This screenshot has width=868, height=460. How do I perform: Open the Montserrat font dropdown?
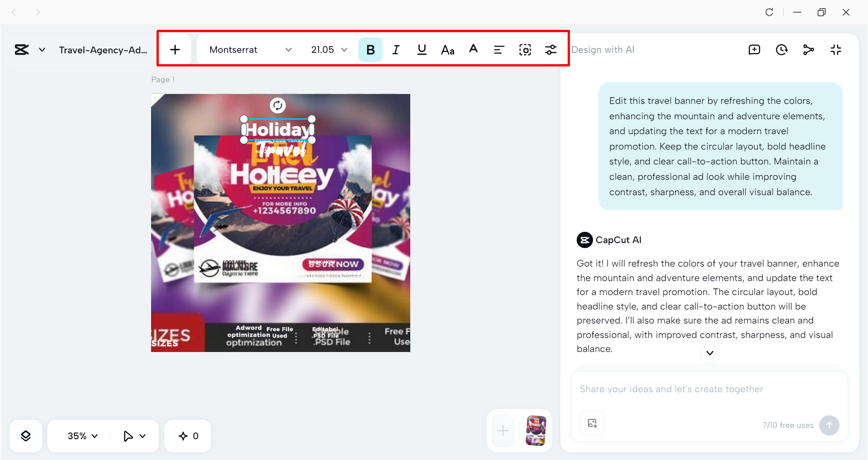point(250,50)
